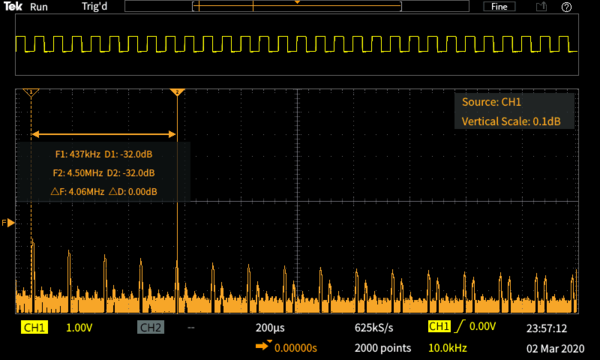The width and height of the screenshot is (600, 360).
Task: Click the Source: CH1 readout
Action: [491, 102]
